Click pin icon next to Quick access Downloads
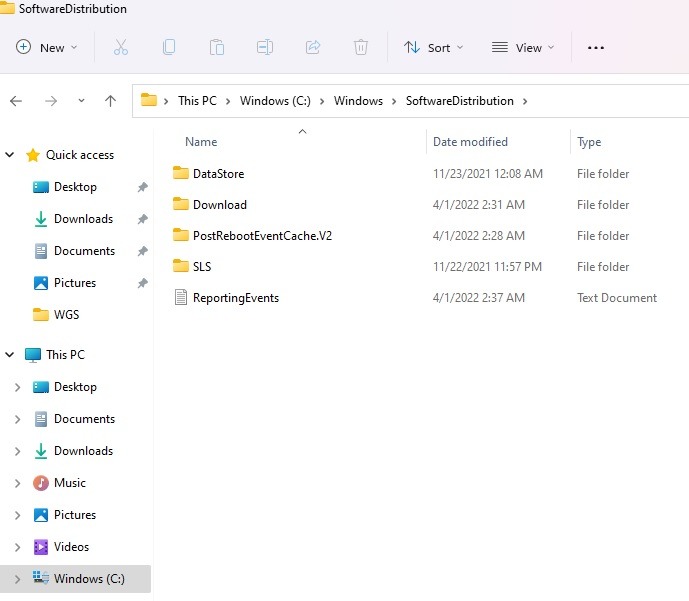 point(142,219)
